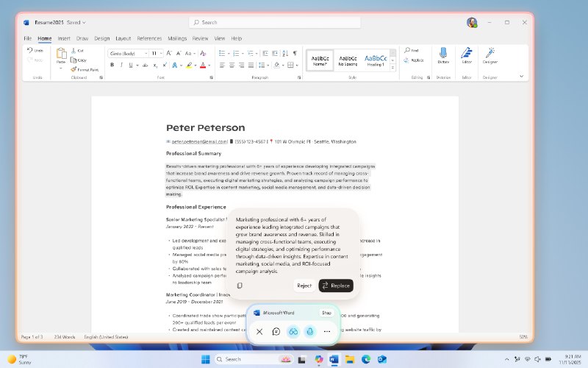Click the Copy icon in Clipboard group
Image resolution: width=588 pixels, height=368 pixels.
pyautogui.click(x=73, y=60)
